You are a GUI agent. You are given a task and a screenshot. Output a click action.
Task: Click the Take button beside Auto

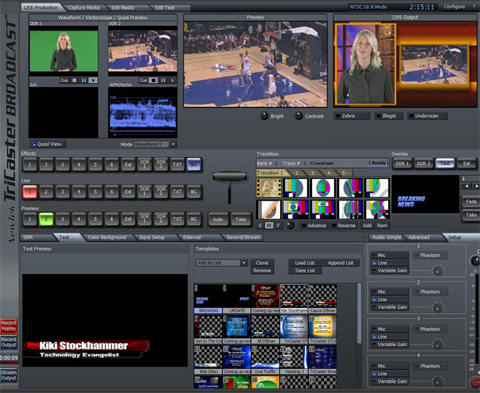[240, 219]
